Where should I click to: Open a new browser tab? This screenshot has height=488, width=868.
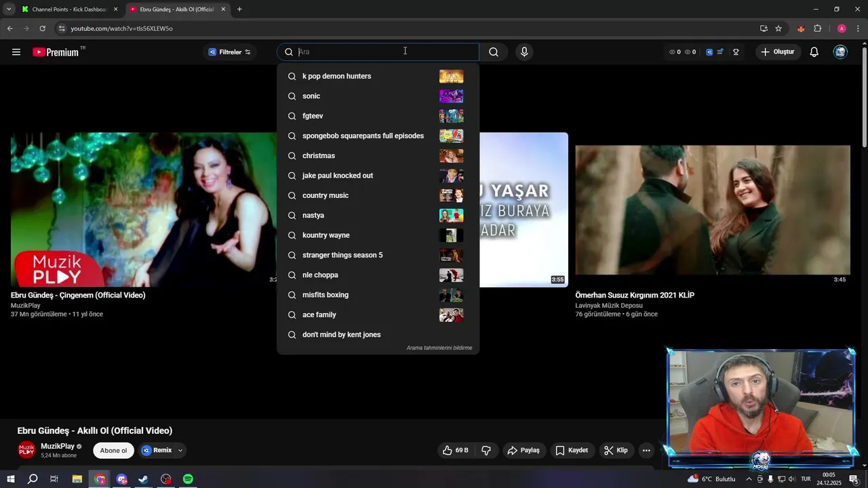click(239, 9)
